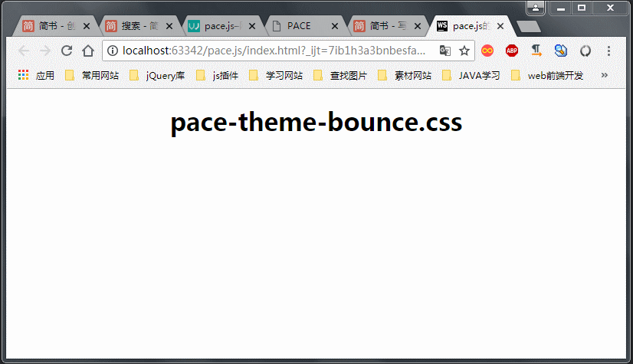This screenshot has width=633, height=364.
Task: Open the Chrome user profile button
Action: pyautogui.click(x=536, y=7)
